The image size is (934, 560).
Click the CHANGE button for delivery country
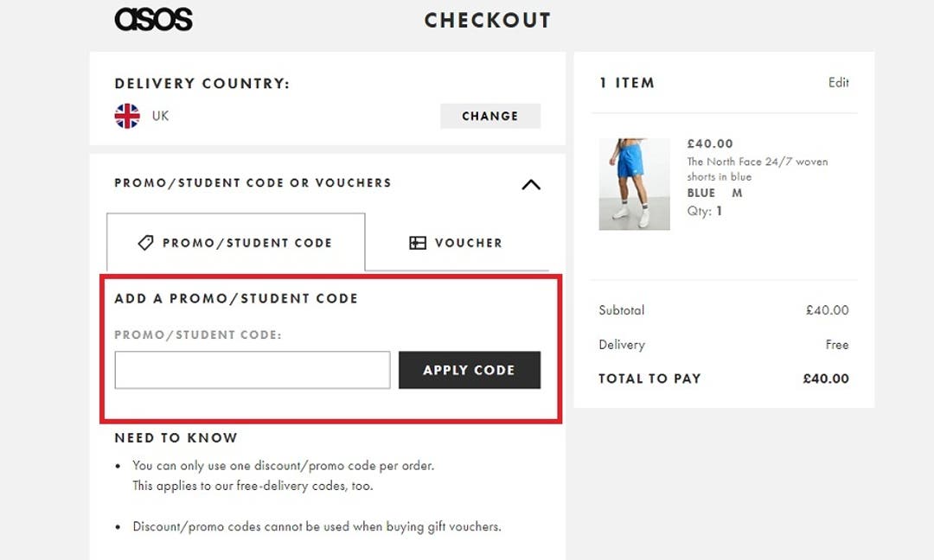(489, 116)
